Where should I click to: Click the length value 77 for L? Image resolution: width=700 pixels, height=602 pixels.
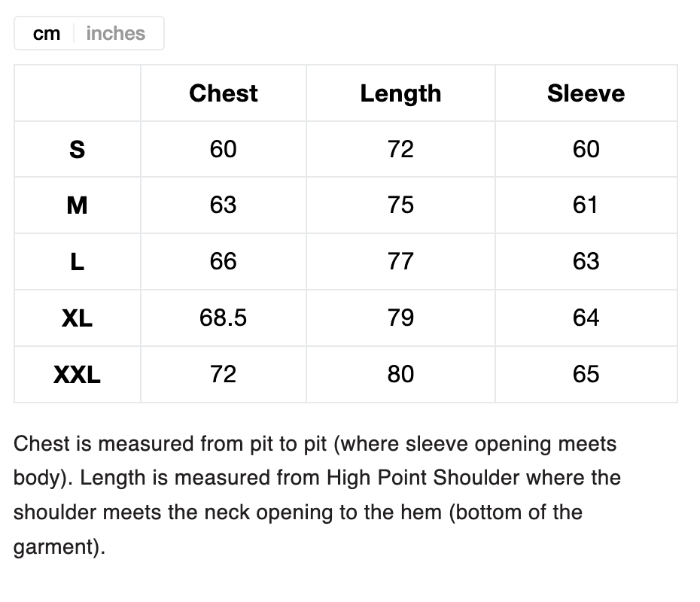(400, 262)
